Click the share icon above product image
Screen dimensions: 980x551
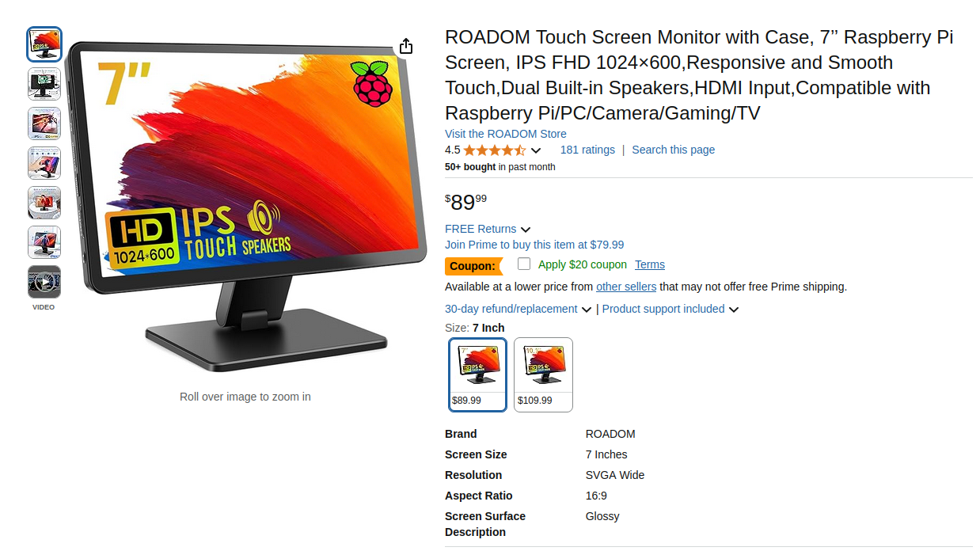[x=406, y=46]
